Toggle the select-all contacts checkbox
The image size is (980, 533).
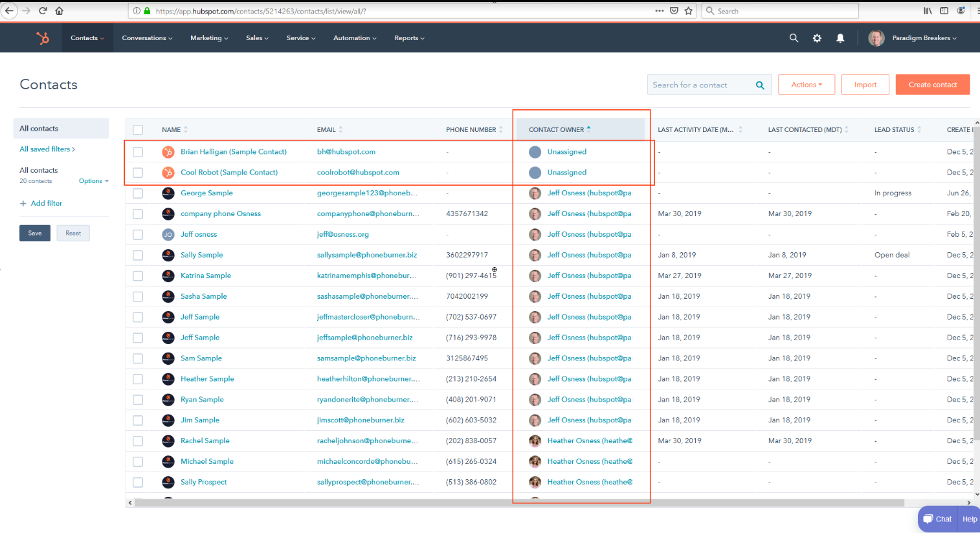pos(138,130)
